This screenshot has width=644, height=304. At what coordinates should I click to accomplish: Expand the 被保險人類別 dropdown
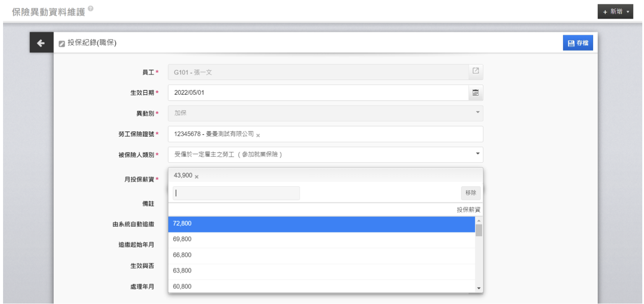pos(478,154)
